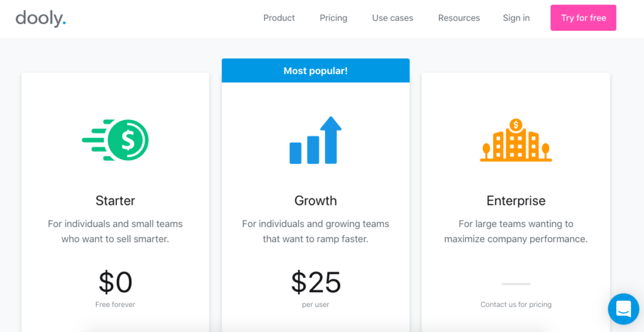Click the blue bar chart Growth icon
Viewport: 644px width, 332px height.
pyautogui.click(x=316, y=140)
